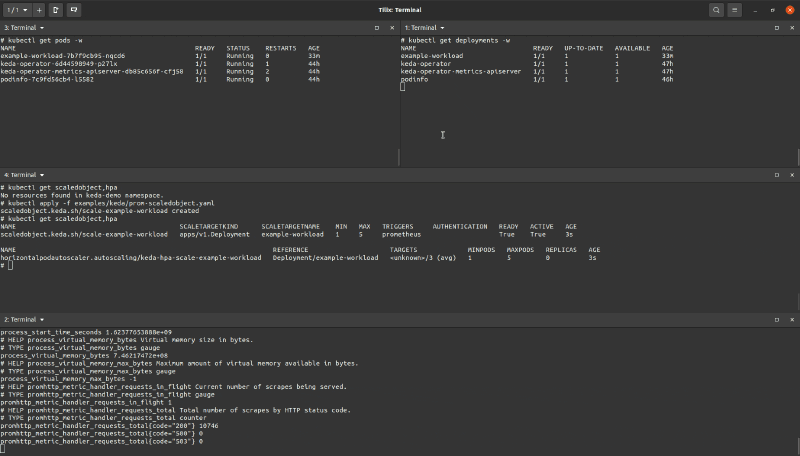
Task: Click pod name podinfo-7c9fd56cb4-l5582
Action: click(x=47, y=80)
